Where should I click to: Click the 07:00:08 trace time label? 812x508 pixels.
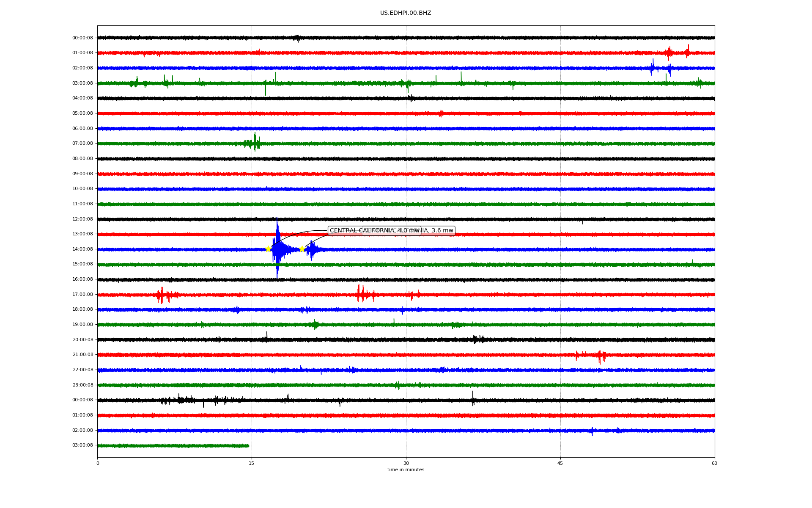click(82, 144)
